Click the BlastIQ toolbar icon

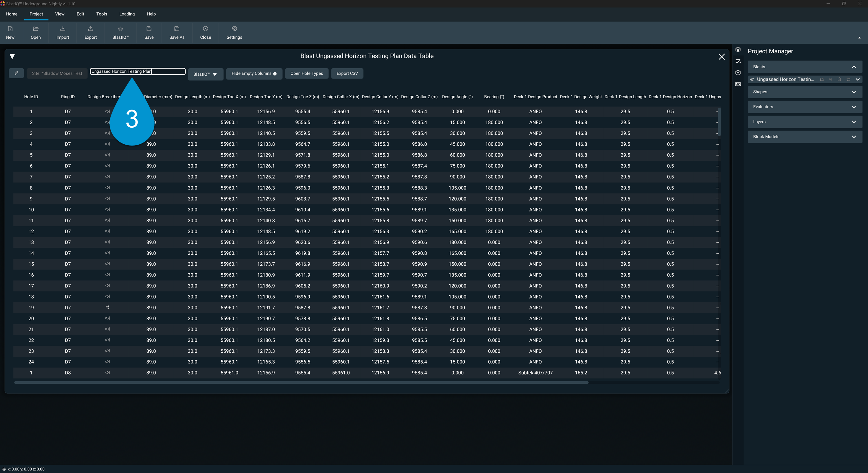[121, 29]
